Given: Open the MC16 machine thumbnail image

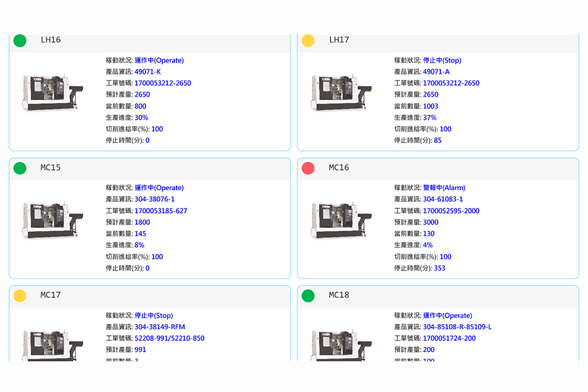Looking at the screenshot, I should 341,220.
